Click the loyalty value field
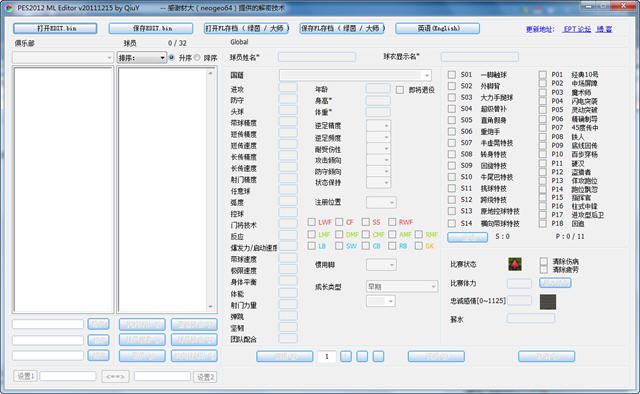This screenshot has width=640, height=394. click(519, 301)
